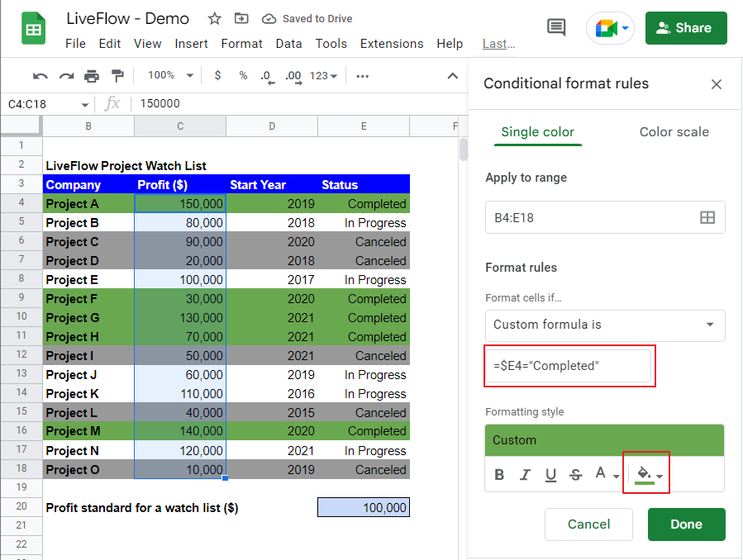Click the Apply to range B4:E18 field
The width and height of the screenshot is (743, 560).
tap(605, 218)
